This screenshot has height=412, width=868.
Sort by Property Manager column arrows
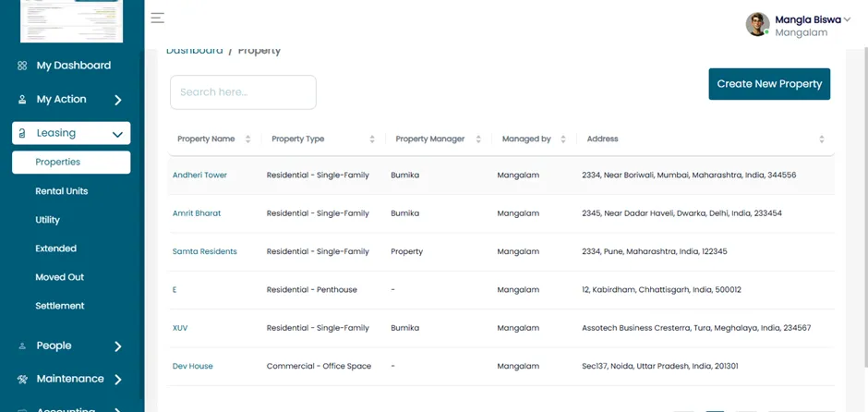click(x=478, y=139)
